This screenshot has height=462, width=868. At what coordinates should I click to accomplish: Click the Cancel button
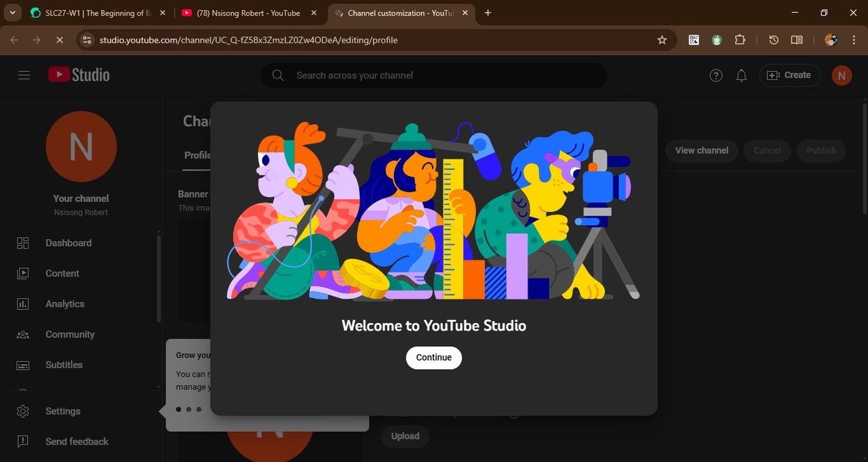tap(768, 150)
